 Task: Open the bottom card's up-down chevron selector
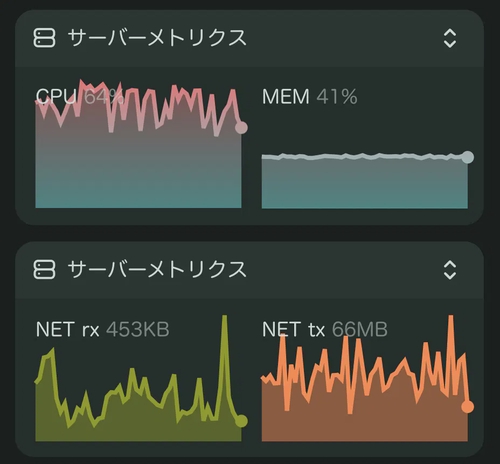[x=450, y=270]
